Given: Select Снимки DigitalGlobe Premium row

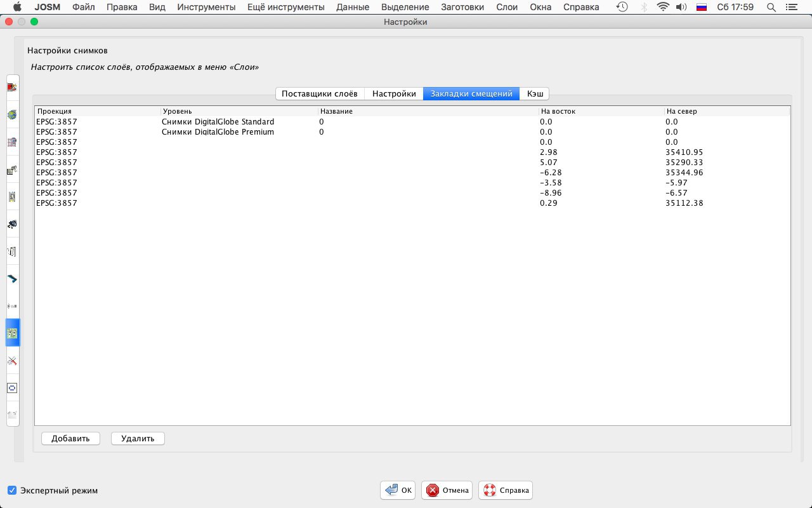Looking at the screenshot, I should pos(412,131).
